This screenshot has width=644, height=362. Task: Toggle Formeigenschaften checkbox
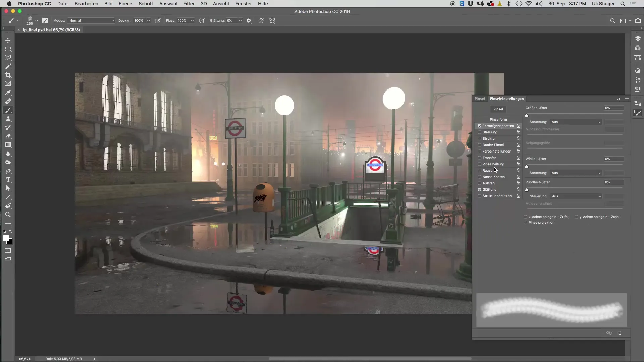[480, 126]
